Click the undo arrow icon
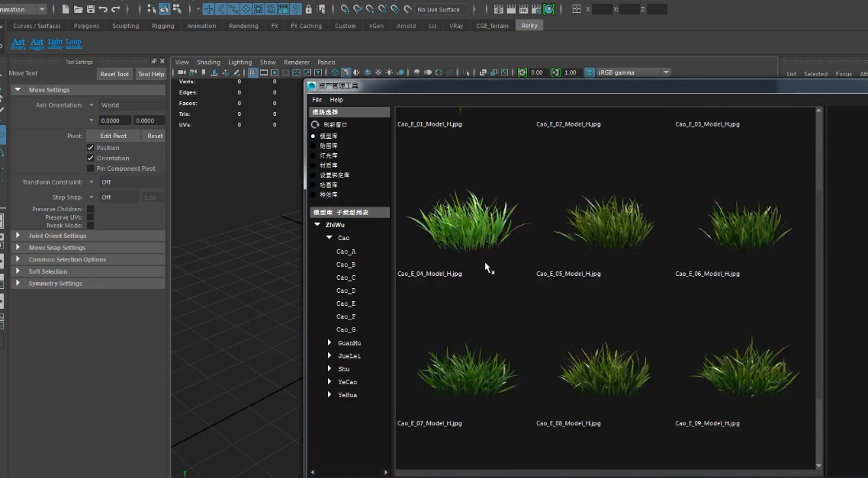The width and height of the screenshot is (868, 478). (103, 9)
